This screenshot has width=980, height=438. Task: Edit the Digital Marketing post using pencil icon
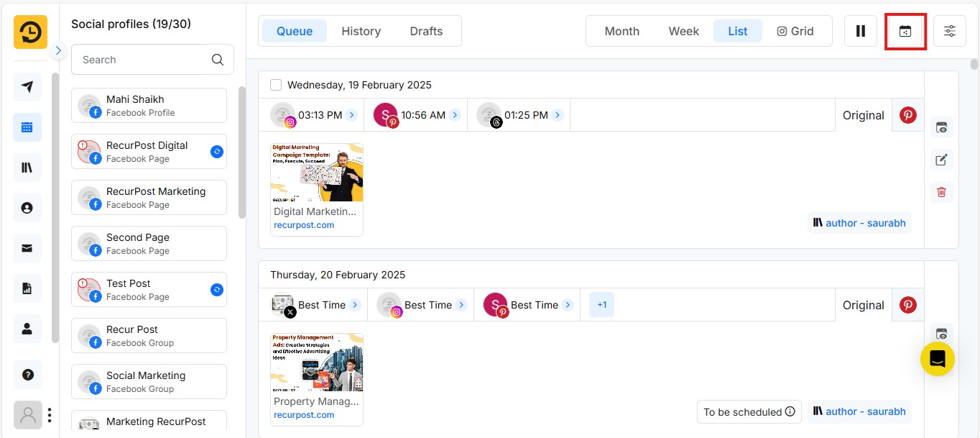(x=941, y=159)
